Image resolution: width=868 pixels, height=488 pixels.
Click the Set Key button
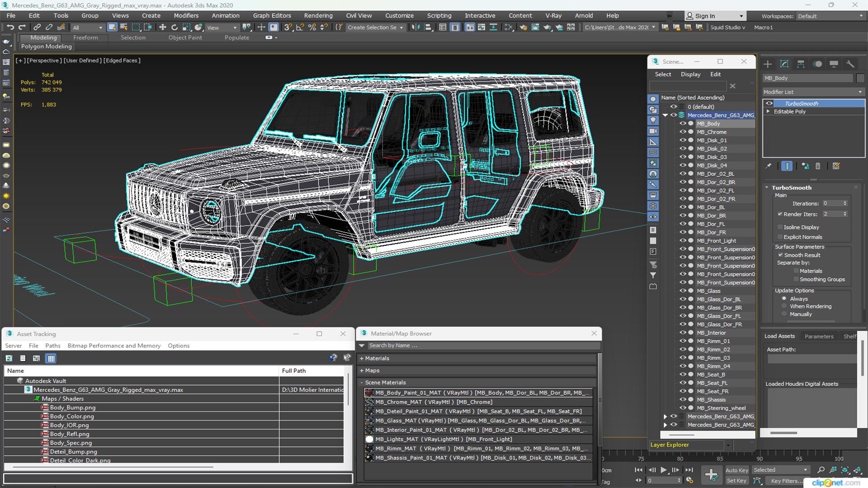tap(736, 481)
